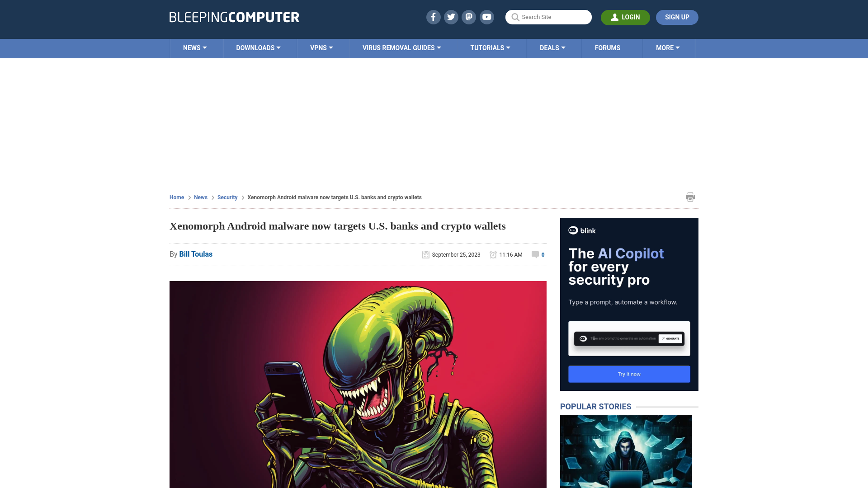Click the print article icon
Screen dimensions: 868x488
coord(690,197)
